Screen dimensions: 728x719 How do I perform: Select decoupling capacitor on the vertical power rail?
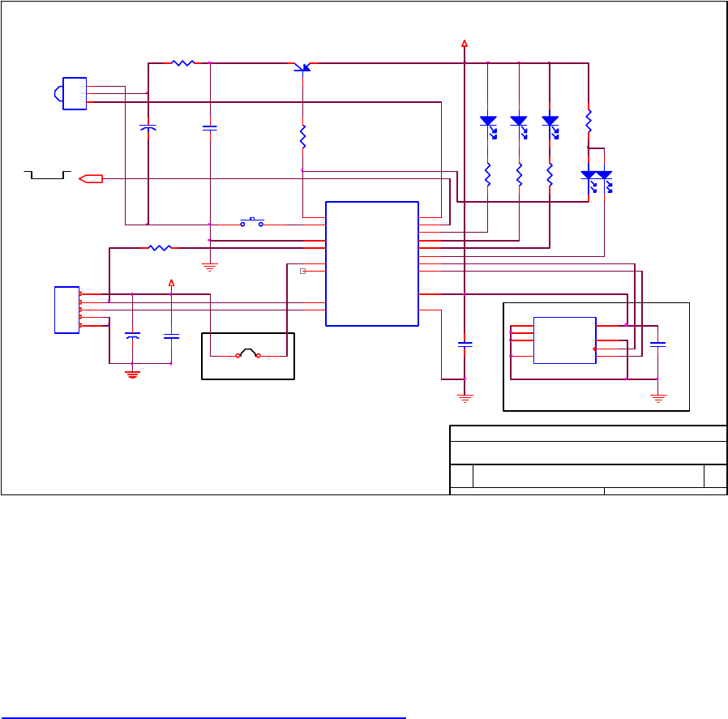point(465,345)
